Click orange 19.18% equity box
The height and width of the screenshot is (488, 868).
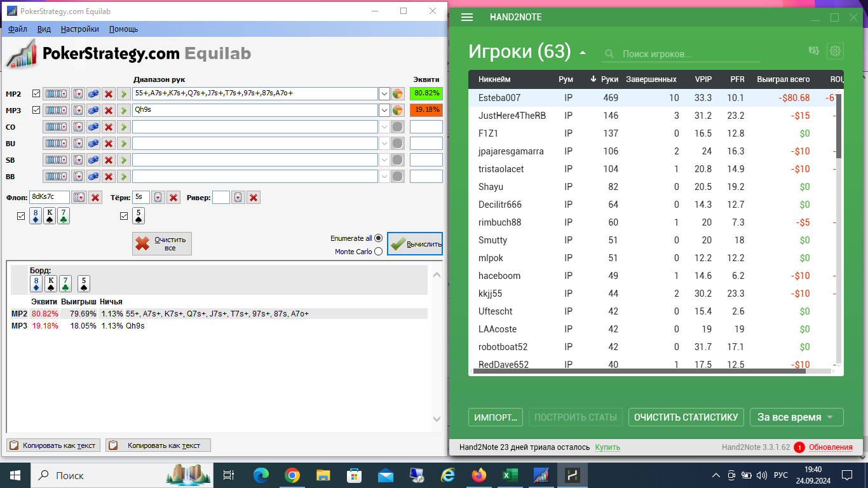(426, 110)
